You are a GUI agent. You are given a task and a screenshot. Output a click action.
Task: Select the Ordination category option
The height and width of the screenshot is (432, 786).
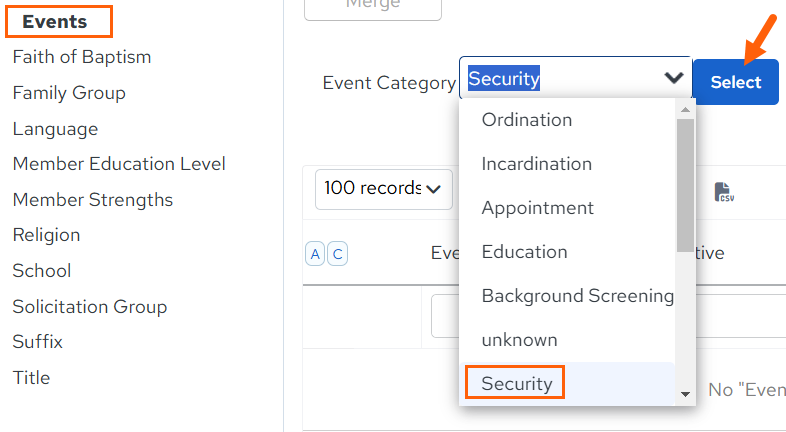(526, 120)
